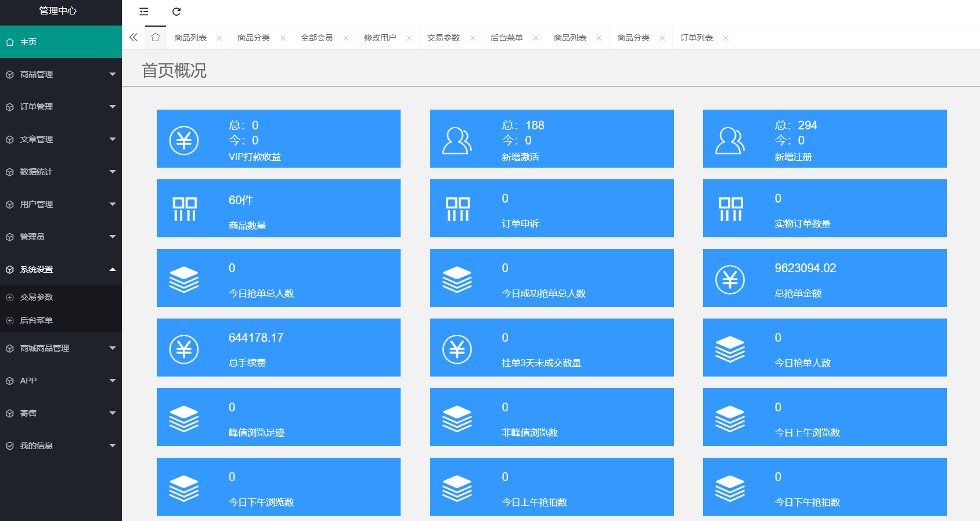Switch to the 订单列表 tab
980x521 pixels.
tap(697, 38)
